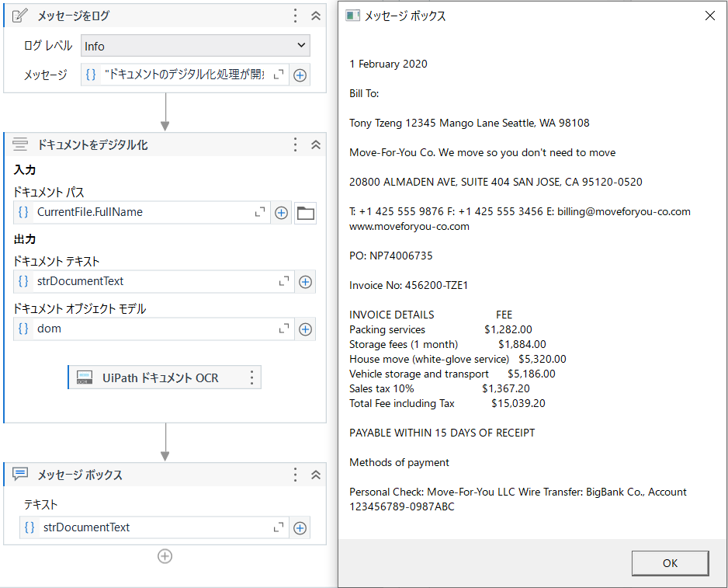The image size is (728, 588).
Task: Click the add-activity plus circle below メッセージ ボックス
Action: tap(165, 556)
